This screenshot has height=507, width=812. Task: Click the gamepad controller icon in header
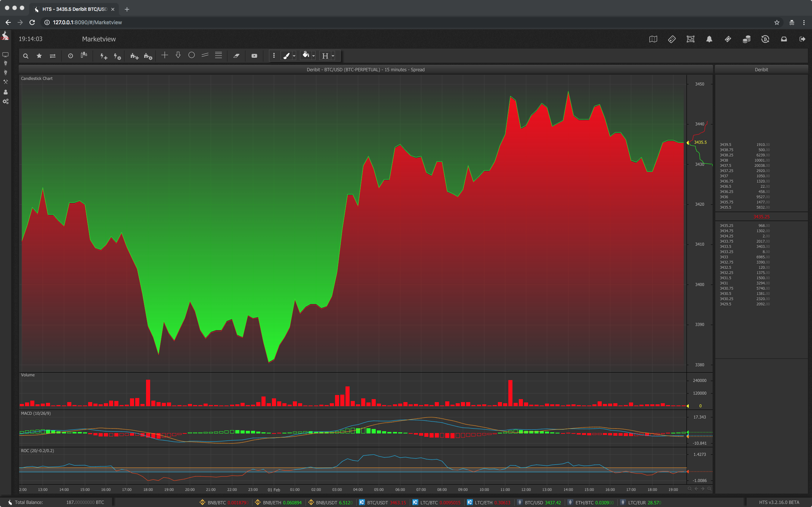(672, 39)
